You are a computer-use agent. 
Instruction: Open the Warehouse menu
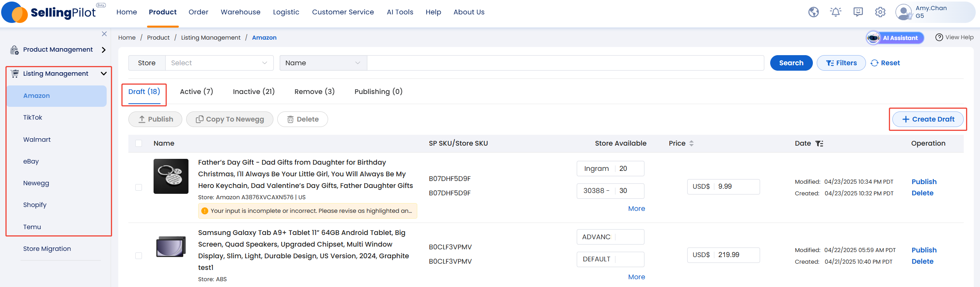[240, 12]
